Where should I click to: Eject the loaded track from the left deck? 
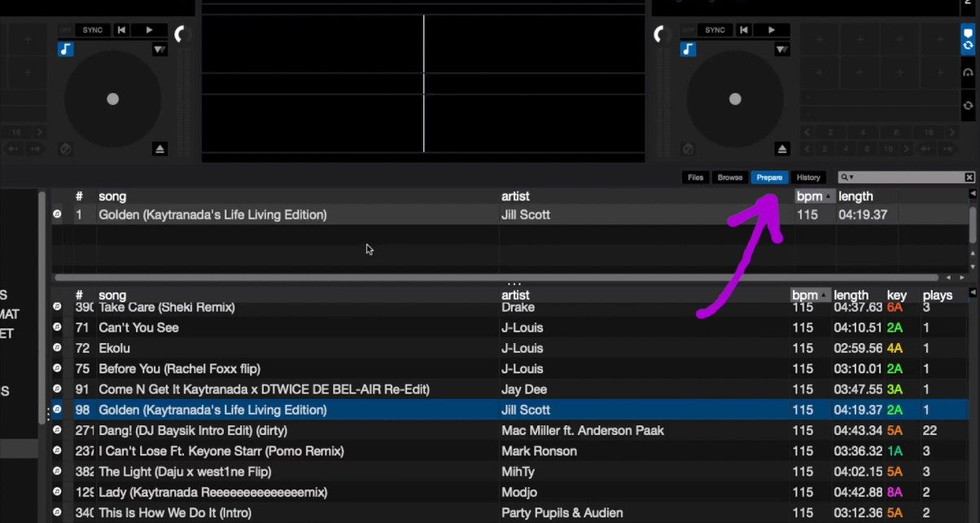pyautogui.click(x=160, y=149)
